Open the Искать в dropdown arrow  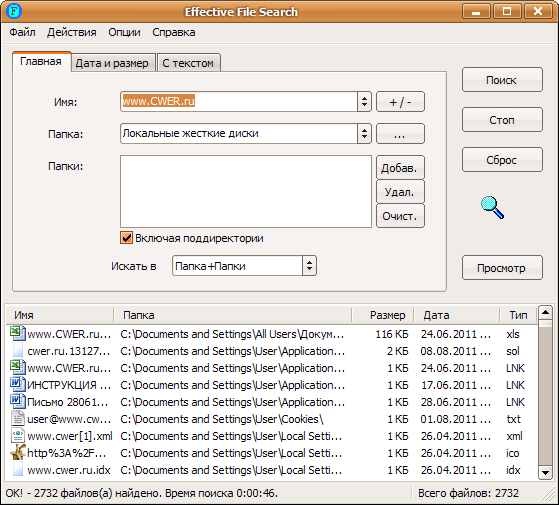(309, 266)
